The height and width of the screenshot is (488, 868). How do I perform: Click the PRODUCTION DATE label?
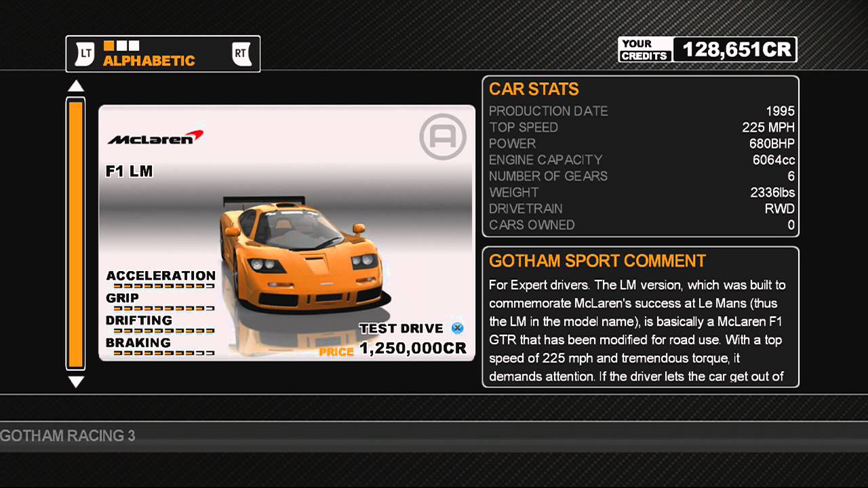coord(549,111)
